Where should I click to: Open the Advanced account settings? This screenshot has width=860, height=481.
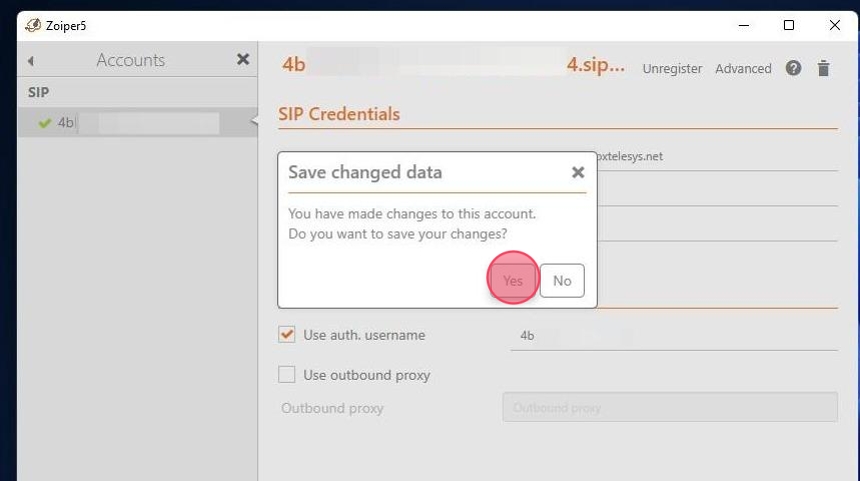743,69
